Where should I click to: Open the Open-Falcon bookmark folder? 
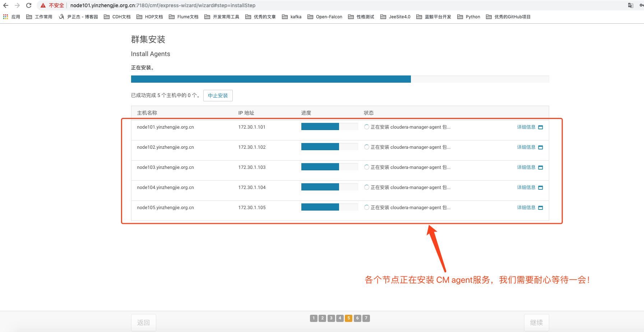325,17
